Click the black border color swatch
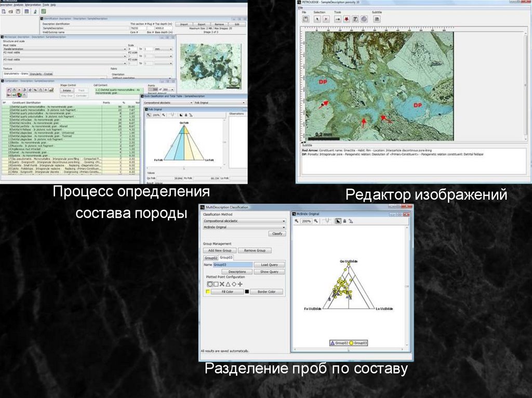Screen dimensions: 532x398 click(247, 292)
